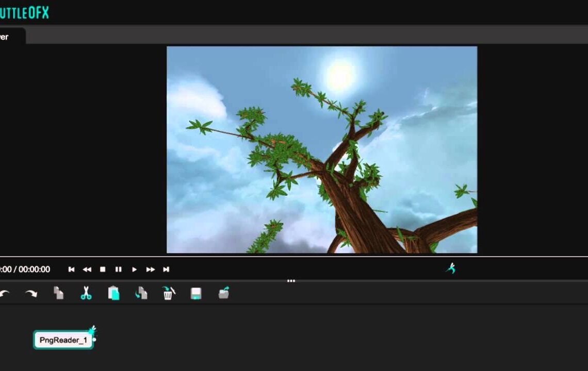The width and height of the screenshot is (588, 371).
Task: Skip to the last frame
Action: pos(166,269)
